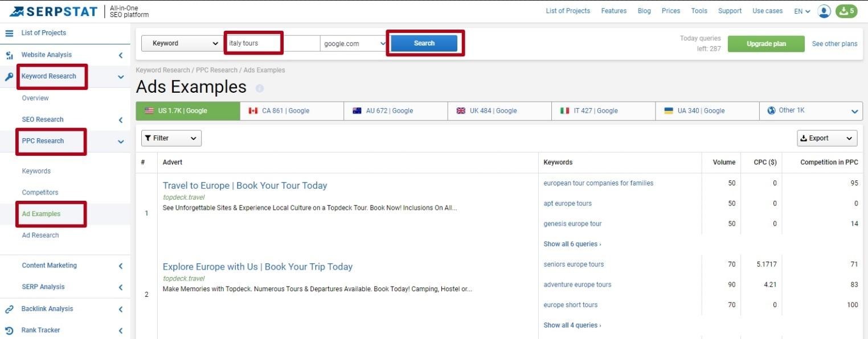
Task: Click the Canada flag icon
Action: [253, 111]
